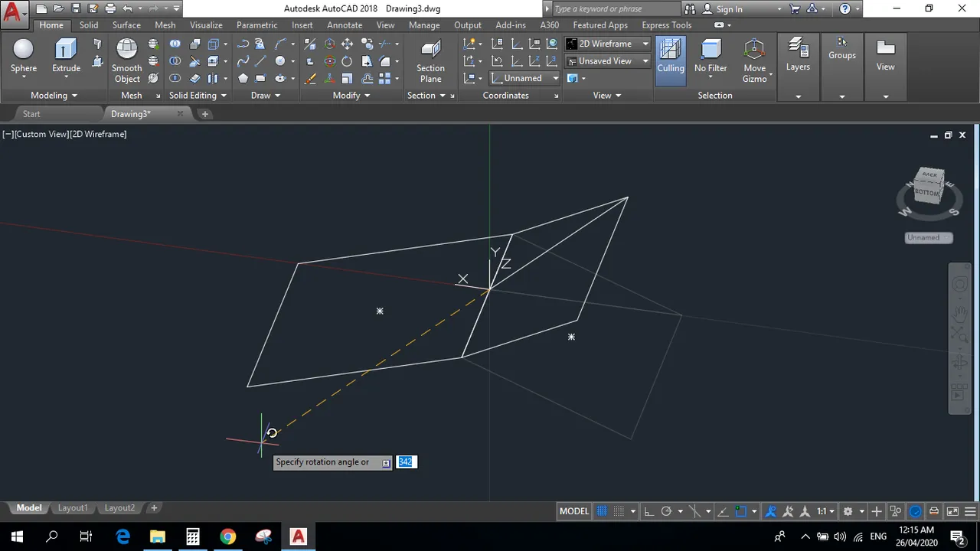The height and width of the screenshot is (551, 980).
Task: Select the Extrude tool
Action: coord(66,56)
